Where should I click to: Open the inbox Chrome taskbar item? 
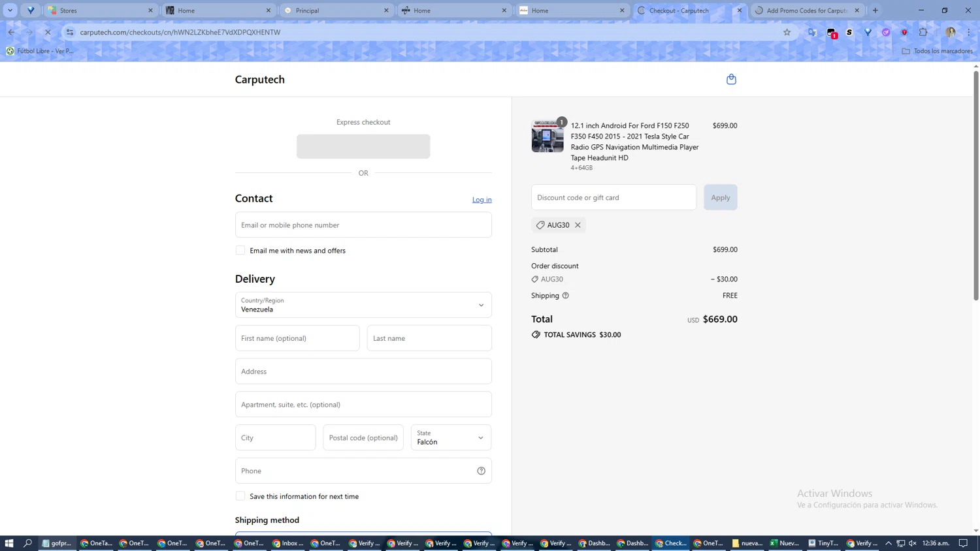(x=288, y=543)
